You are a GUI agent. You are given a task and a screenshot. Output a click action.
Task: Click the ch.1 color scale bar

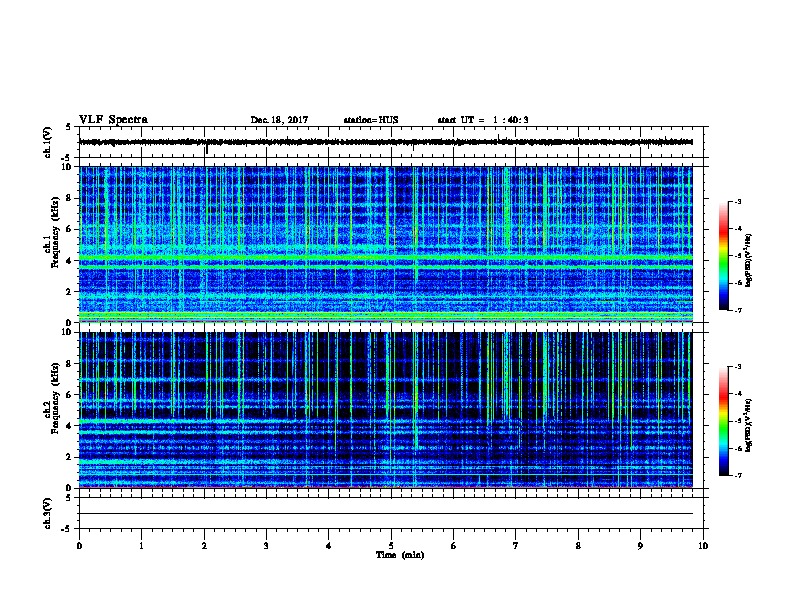pyautogui.click(x=724, y=256)
